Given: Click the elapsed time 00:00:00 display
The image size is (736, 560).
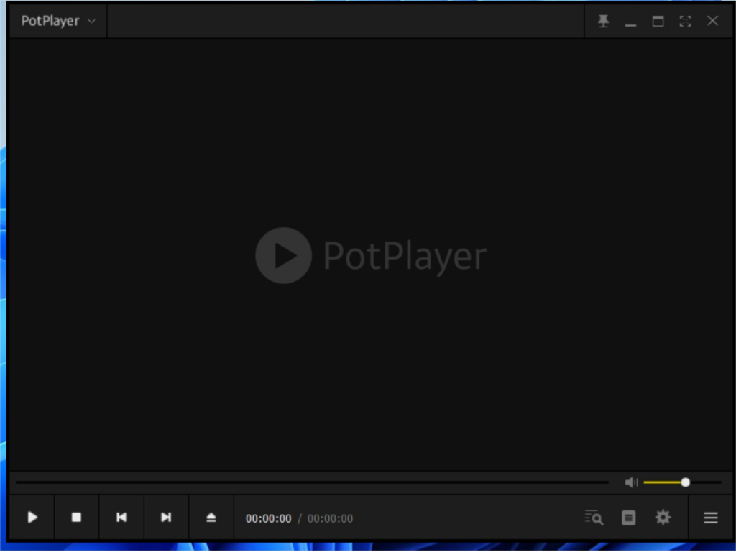Looking at the screenshot, I should coord(268,519).
